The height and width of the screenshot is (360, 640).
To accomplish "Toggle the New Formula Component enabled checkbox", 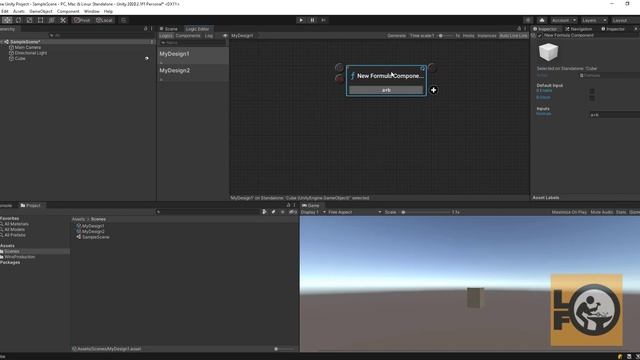I will [x=540, y=36].
